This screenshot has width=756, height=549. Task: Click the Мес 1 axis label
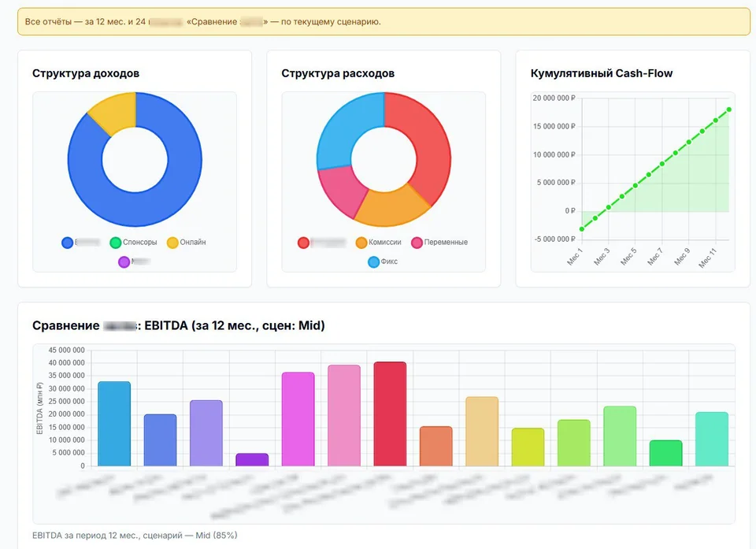pyautogui.click(x=575, y=257)
